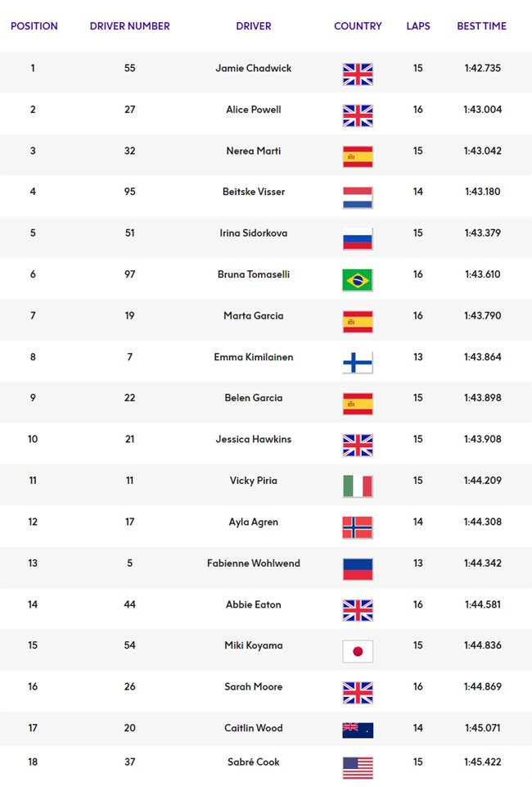Image resolution: width=532 pixels, height=787 pixels.
Task: Click driver name Jessica Hawkins
Action: click(x=254, y=439)
